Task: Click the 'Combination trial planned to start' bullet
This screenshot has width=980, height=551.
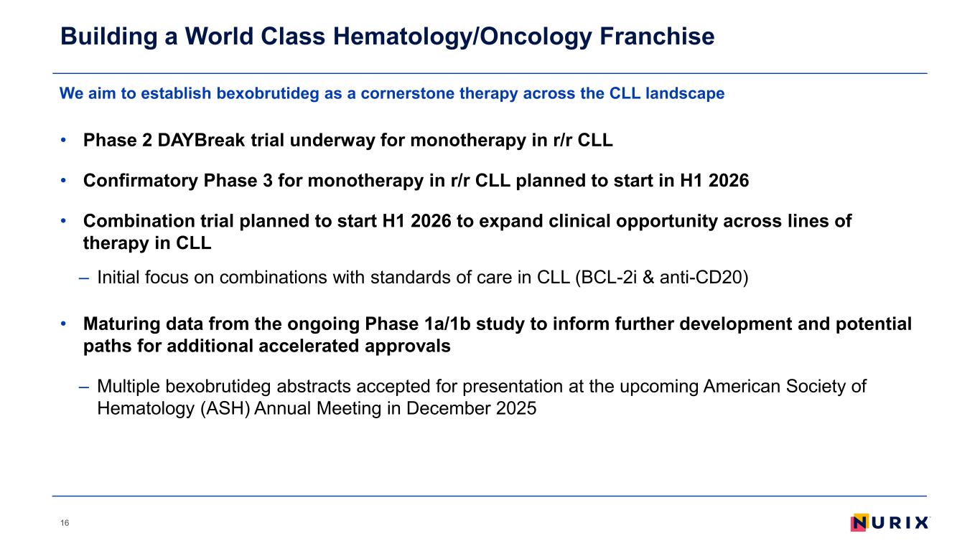Action: click(467, 232)
